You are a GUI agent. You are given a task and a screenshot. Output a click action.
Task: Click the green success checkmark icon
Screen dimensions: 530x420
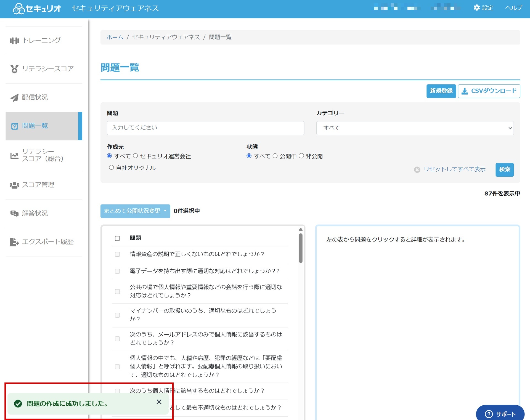18,404
